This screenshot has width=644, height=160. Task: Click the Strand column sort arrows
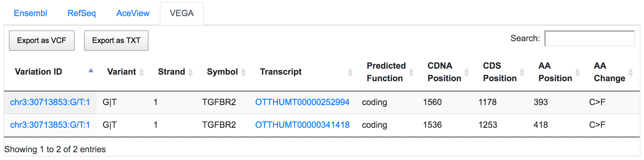(191, 72)
